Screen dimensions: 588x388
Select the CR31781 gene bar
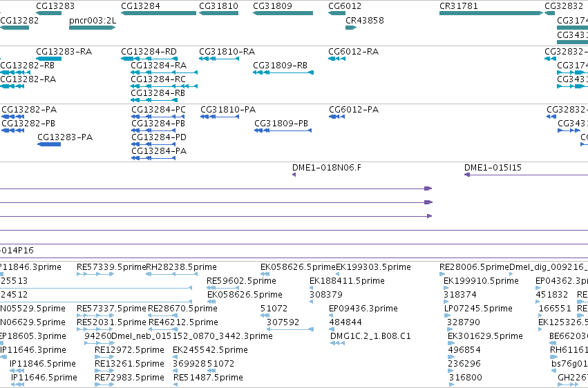(491, 14)
